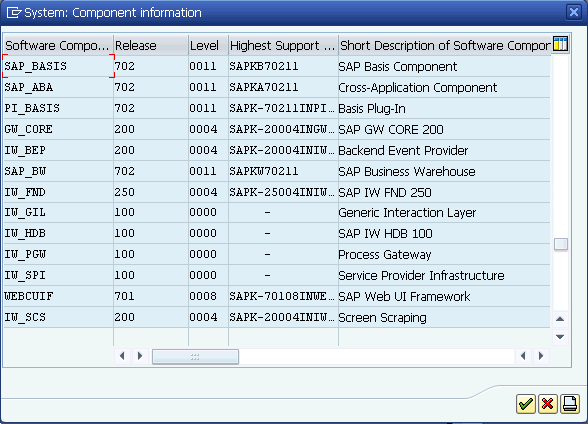Image resolution: width=588 pixels, height=424 pixels.
Task: Select the PI_BASIS component cell
Action: (58, 108)
